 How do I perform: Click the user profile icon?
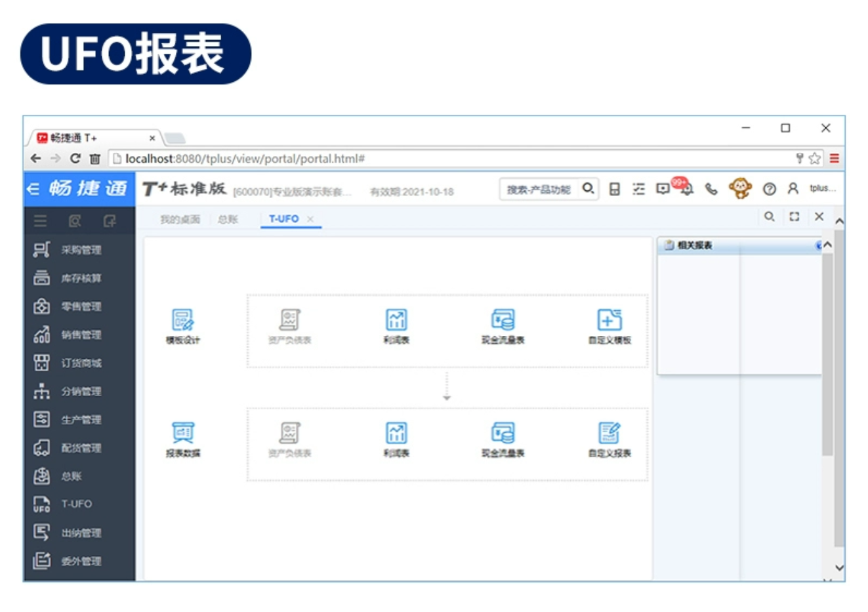click(793, 189)
